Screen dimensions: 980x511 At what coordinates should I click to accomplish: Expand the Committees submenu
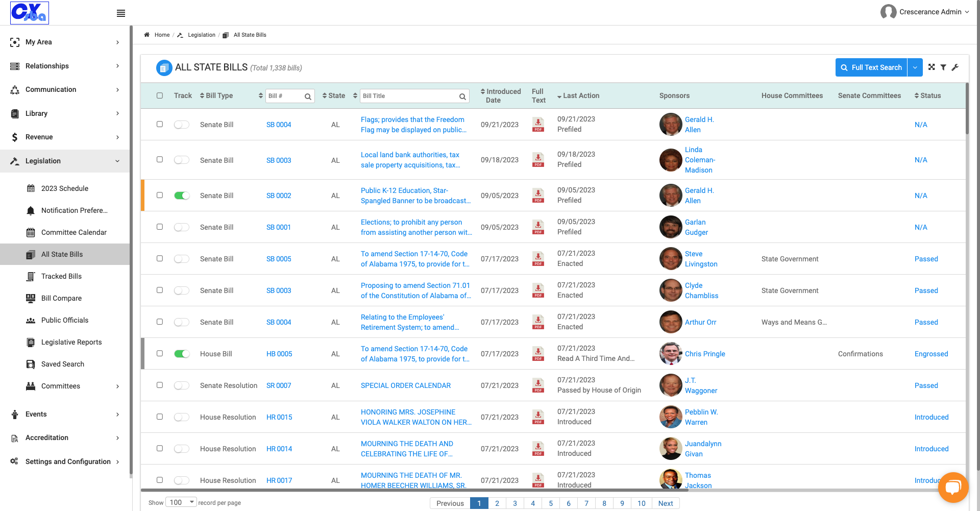pyautogui.click(x=117, y=386)
